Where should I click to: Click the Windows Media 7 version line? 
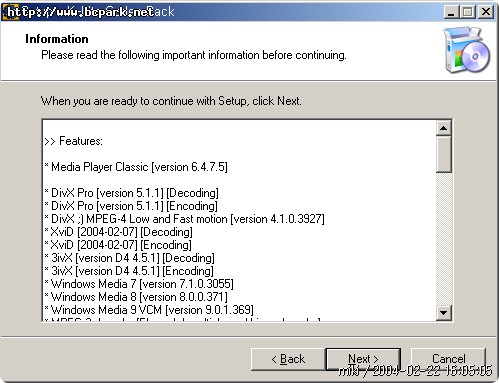[139, 284]
